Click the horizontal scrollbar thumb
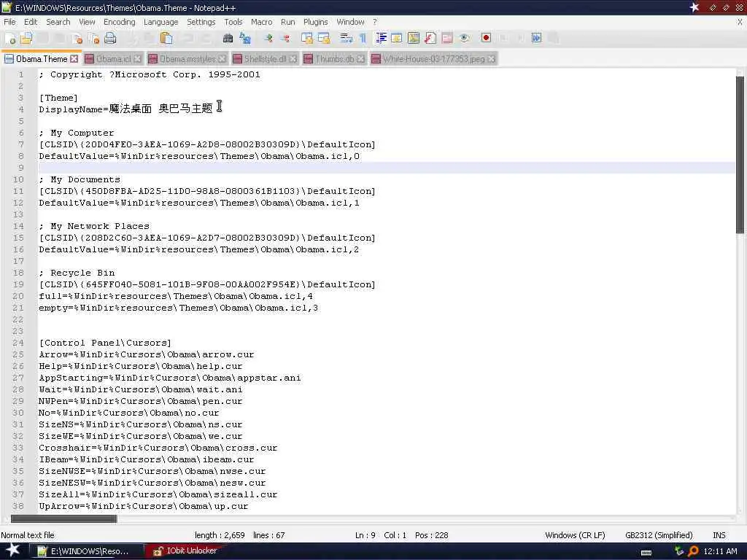The height and width of the screenshot is (560, 747). coord(64,518)
